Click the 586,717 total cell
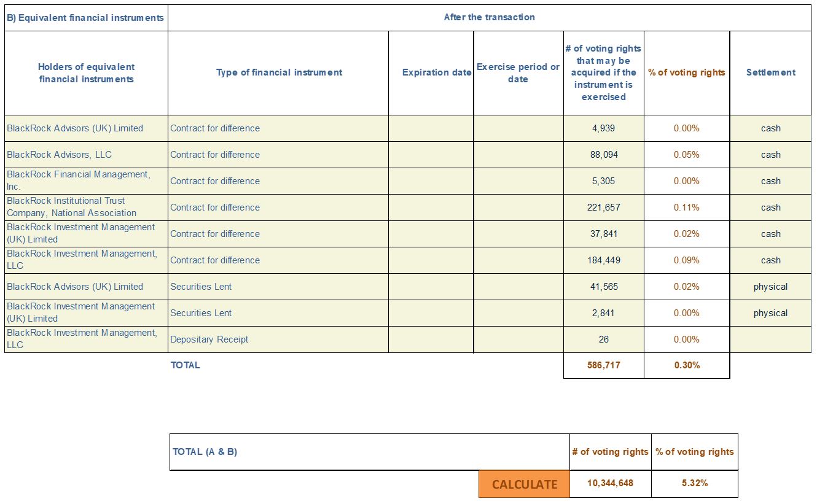Viewport: 817px width, 504px height. tap(604, 365)
